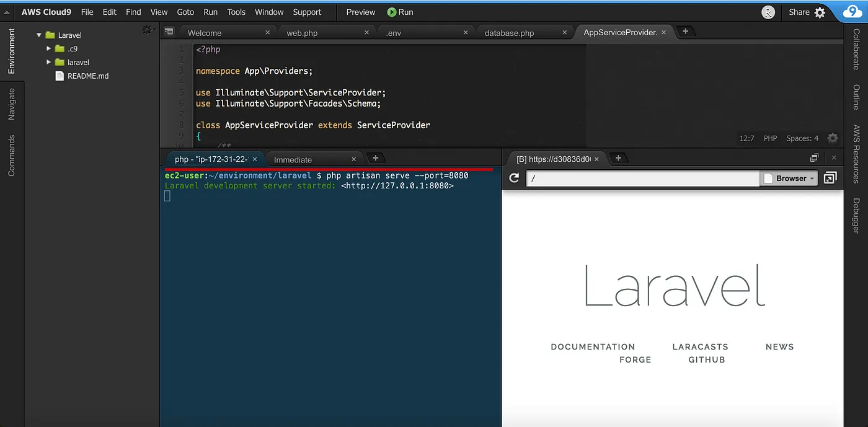Select the laravel subfolder
Viewport: 868px width, 427px height.
[78, 62]
